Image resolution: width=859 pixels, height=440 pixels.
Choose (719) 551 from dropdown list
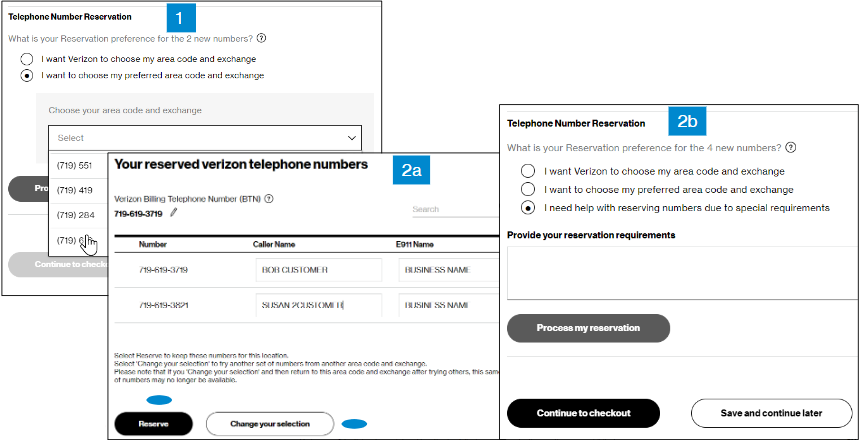75,164
